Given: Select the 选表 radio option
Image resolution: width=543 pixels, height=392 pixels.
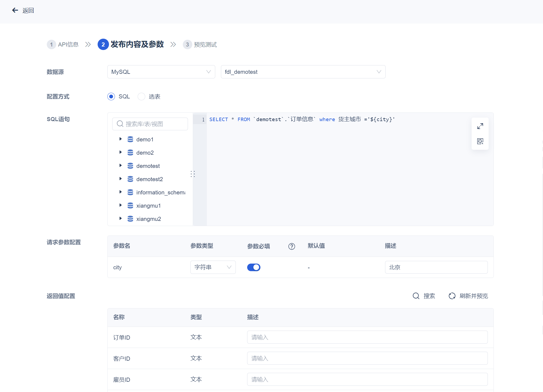Looking at the screenshot, I should (x=141, y=97).
